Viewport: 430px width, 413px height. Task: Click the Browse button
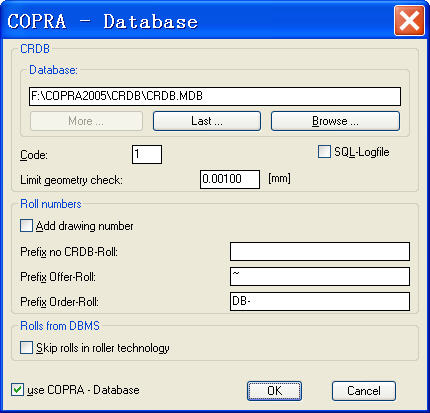pos(335,121)
